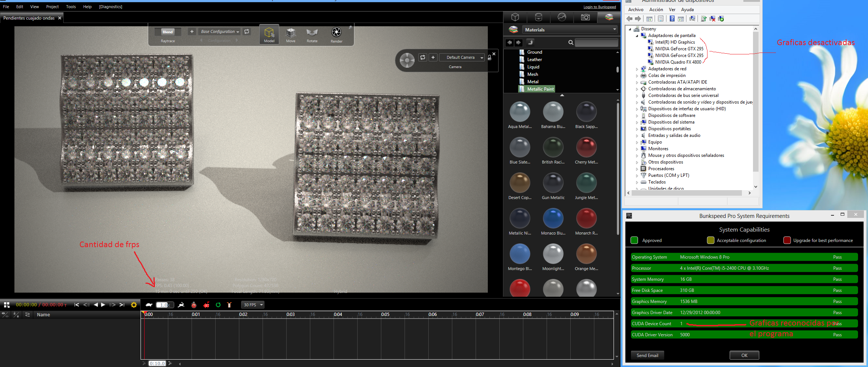Screen dimensions: 868x367
Task: Click the uninstall device icon with red X
Action: (x=712, y=19)
